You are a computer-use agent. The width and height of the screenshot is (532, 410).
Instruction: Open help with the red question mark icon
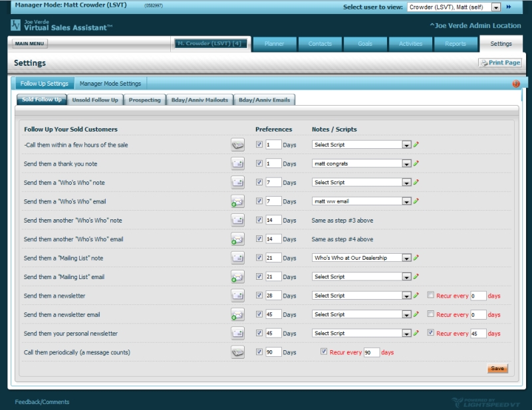516,84
